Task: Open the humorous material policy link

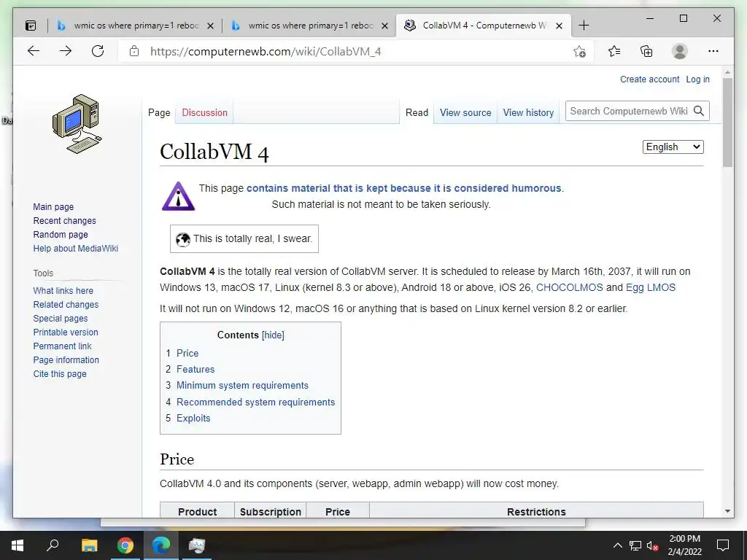Action: pos(403,188)
